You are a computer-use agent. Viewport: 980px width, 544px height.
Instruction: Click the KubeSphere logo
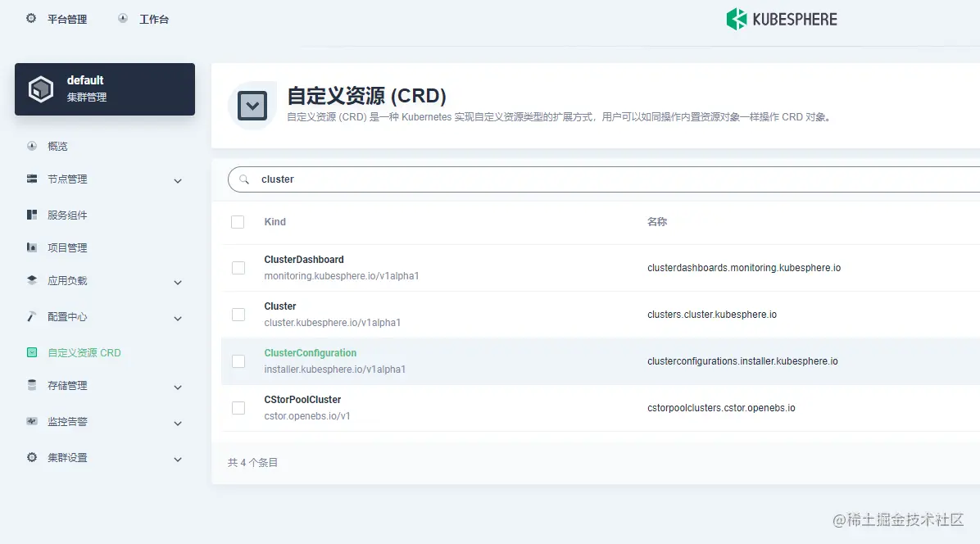[781, 20]
